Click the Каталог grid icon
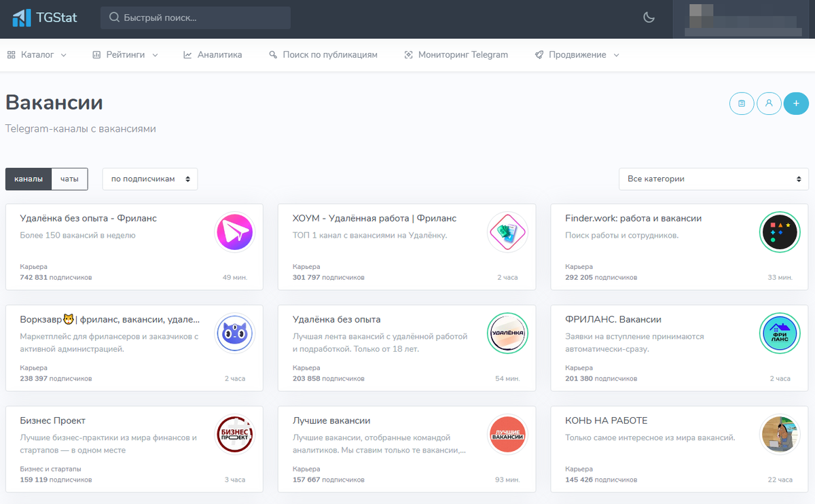Screen dimensions: 815x504 coord(12,55)
